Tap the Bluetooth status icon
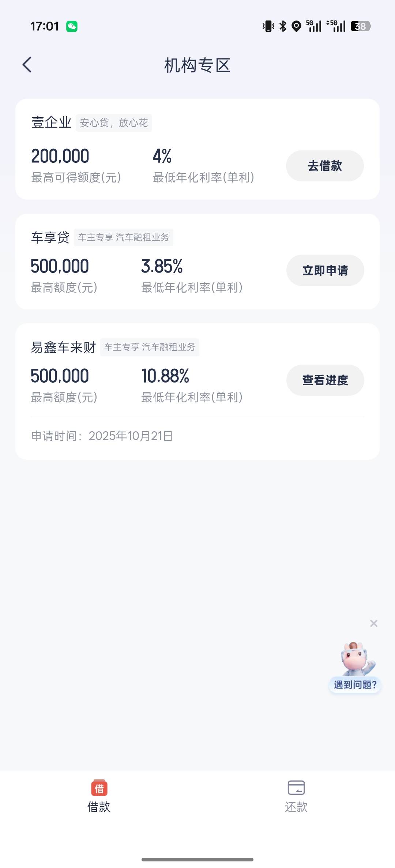Viewport: 395px width, 868px height. tap(283, 26)
